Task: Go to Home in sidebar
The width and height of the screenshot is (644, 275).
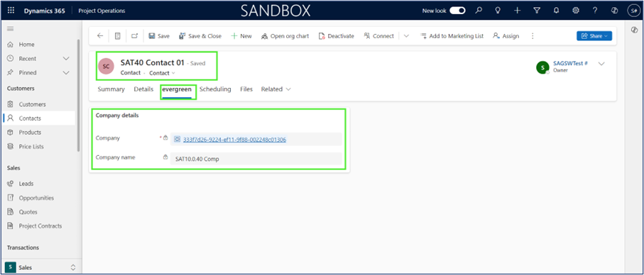Action: tap(27, 44)
